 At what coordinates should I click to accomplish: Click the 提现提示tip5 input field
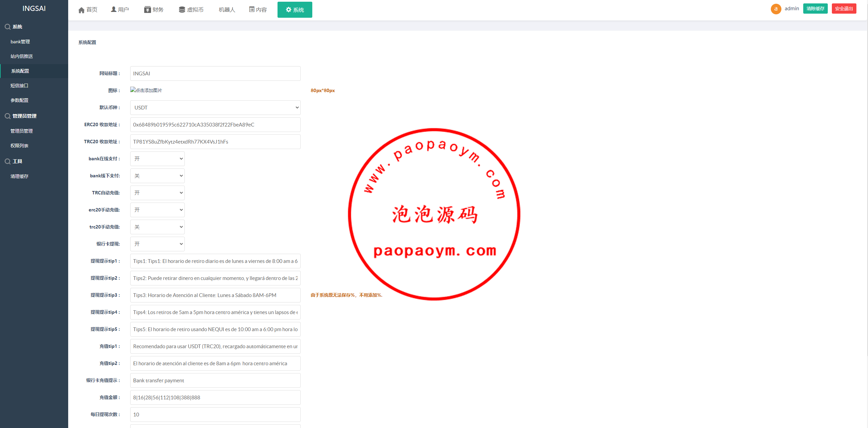point(215,329)
